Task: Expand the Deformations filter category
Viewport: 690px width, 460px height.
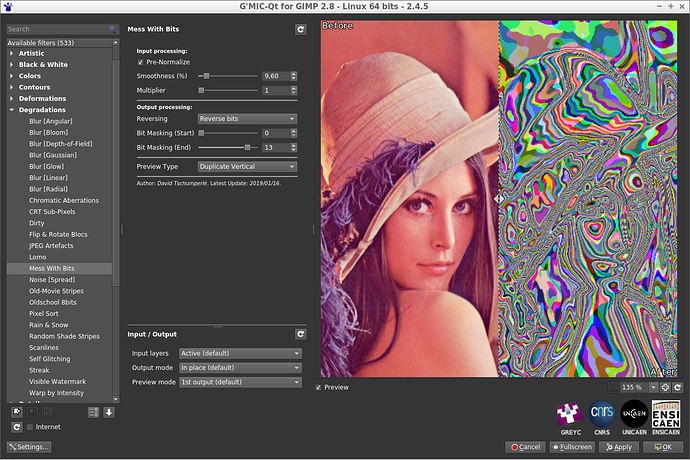Action: click(x=11, y=99)
